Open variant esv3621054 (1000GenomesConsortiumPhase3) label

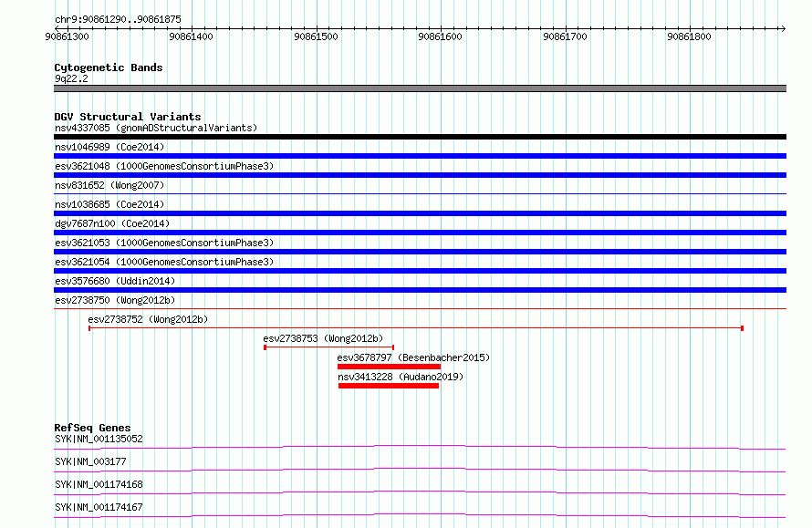coord(164,262)
